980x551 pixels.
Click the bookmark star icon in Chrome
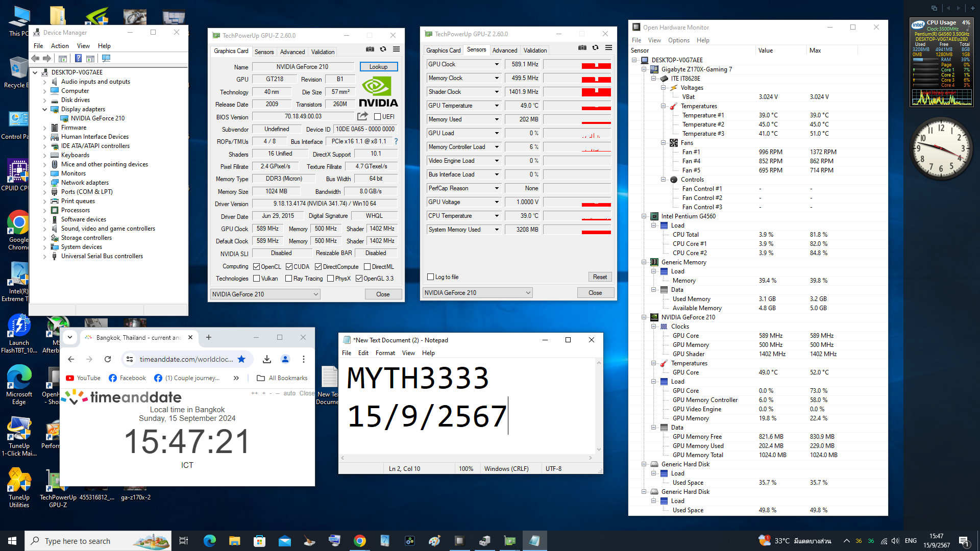point(242,360)
